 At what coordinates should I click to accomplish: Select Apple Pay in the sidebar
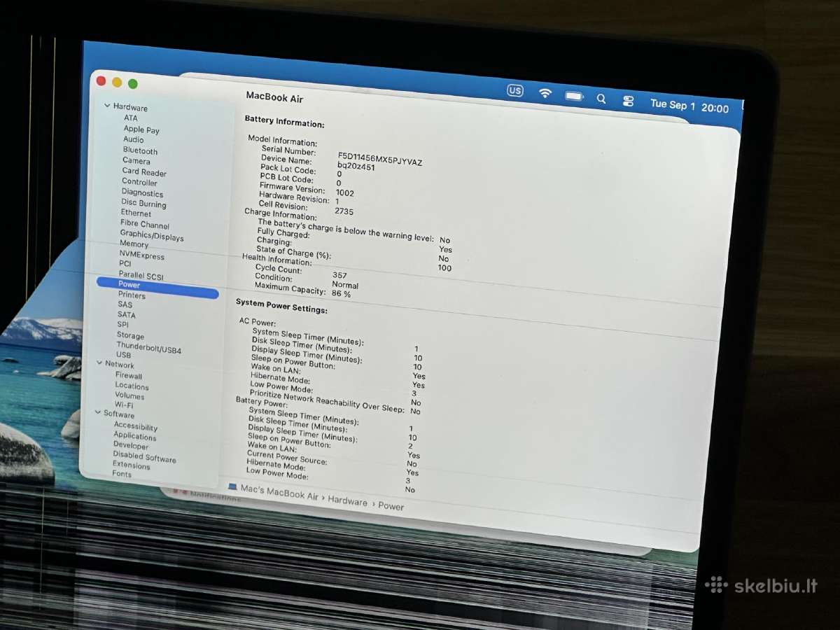point(141,129)
